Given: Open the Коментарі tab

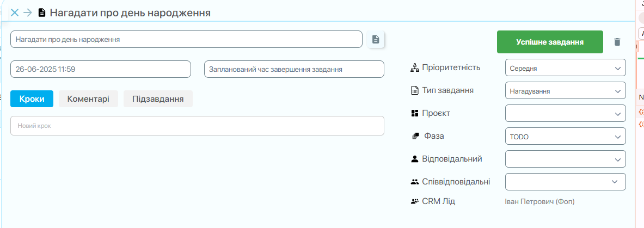Looking at the screenshot, I should click(88, 99).
